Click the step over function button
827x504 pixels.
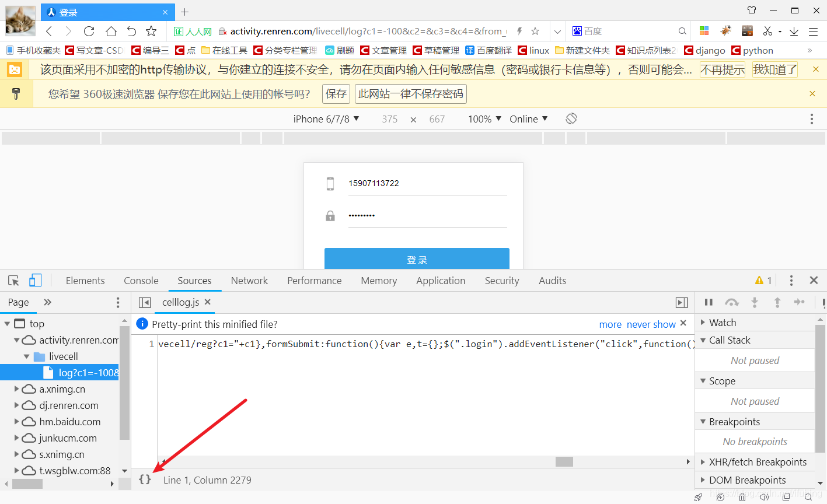731,302
